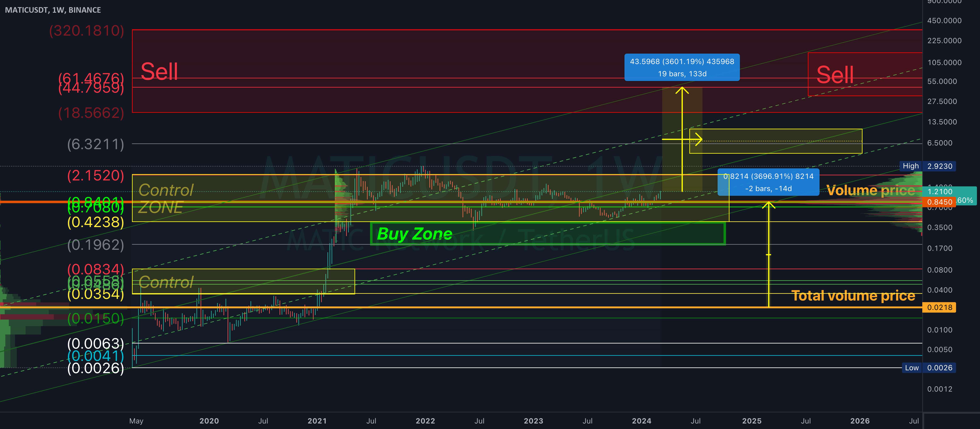Click the 2021 label on the time axis

point(317,421)
